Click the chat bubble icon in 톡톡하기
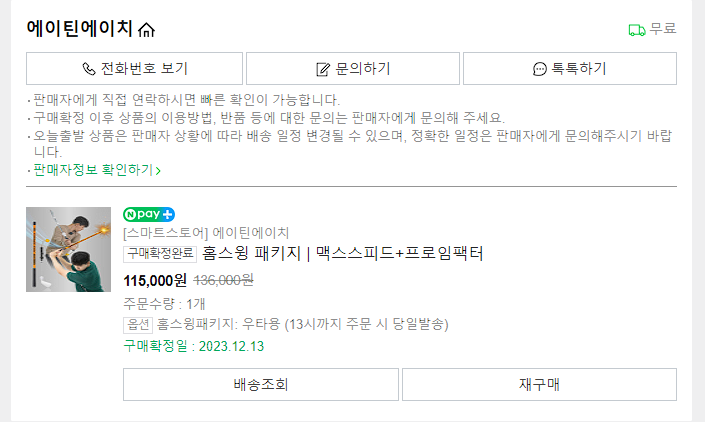This screenshot has height=422, width=705. (540, 69)
